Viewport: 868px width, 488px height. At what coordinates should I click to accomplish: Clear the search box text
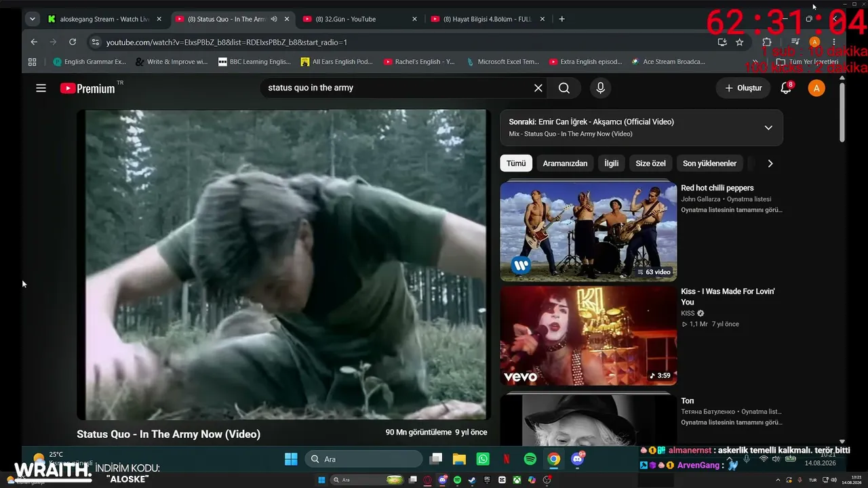[538, 88]
